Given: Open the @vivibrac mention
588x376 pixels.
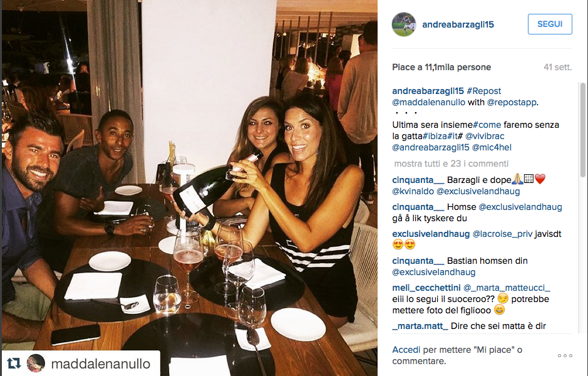Looking at the screenshot, I should point(485,136).
